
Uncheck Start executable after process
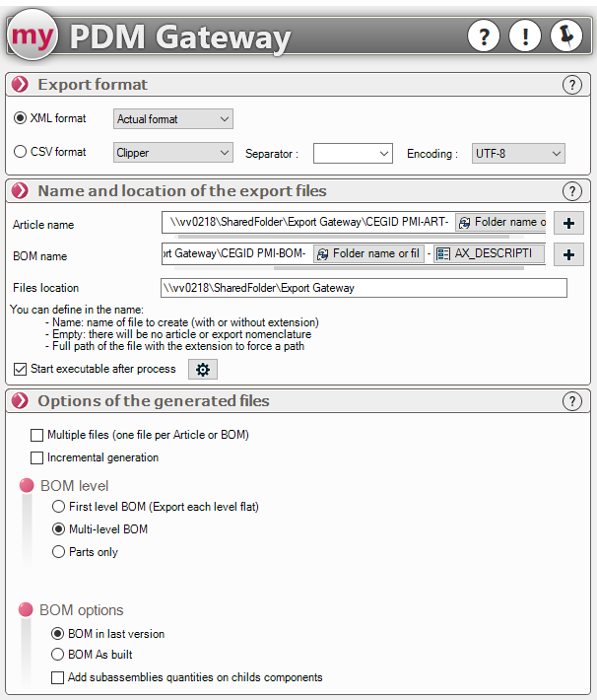pyautogui.click(x=21, y=370)
